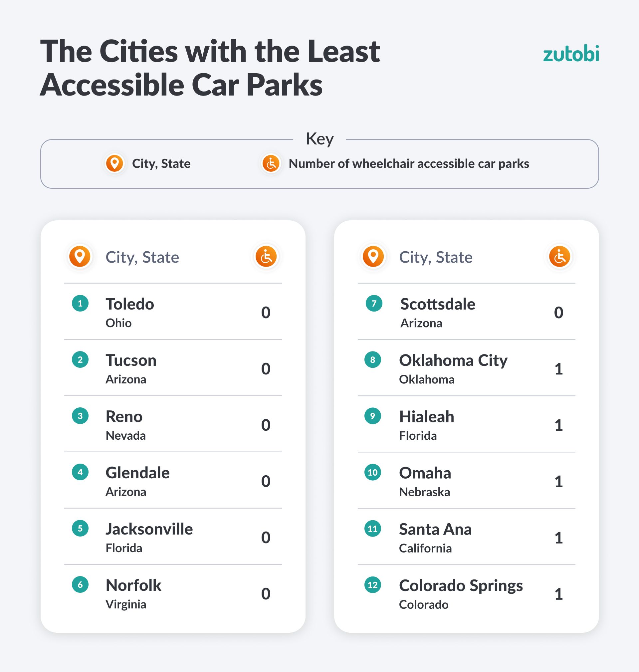The image size is (639, 672).
Task: Select the Tucson city name
Action: click(131, 360)
